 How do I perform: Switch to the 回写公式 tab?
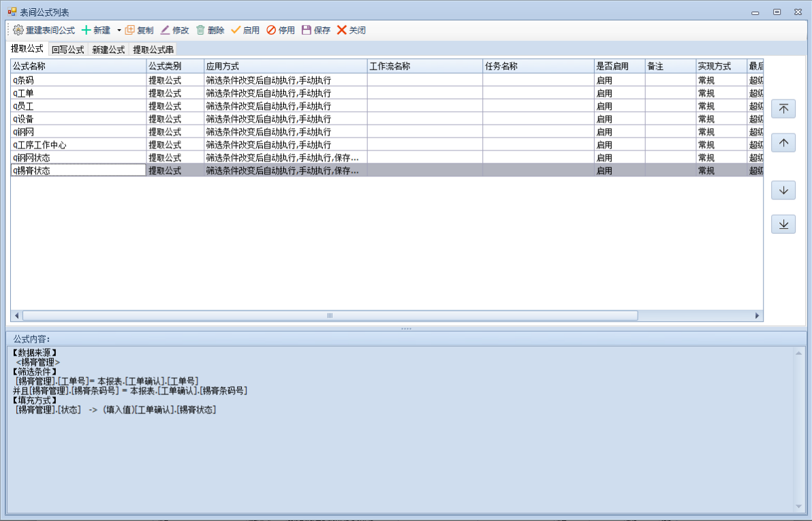click(x=67, y=50)
